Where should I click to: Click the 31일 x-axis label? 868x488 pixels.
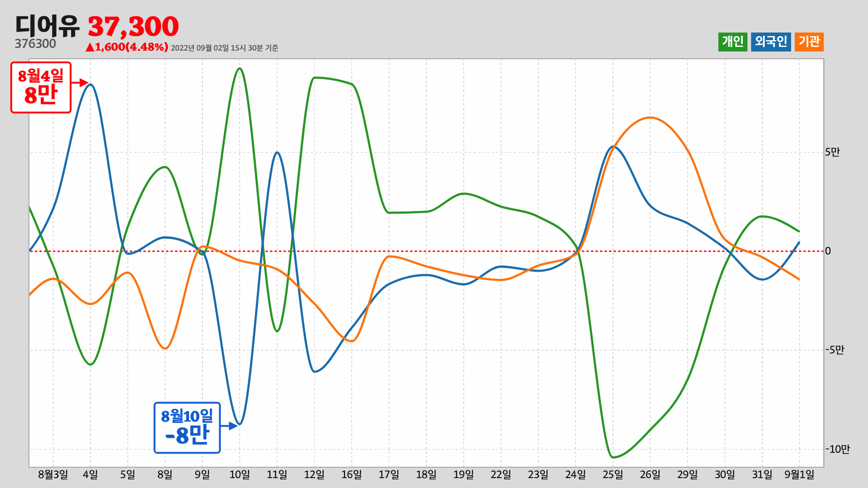(x=762, y=474)
